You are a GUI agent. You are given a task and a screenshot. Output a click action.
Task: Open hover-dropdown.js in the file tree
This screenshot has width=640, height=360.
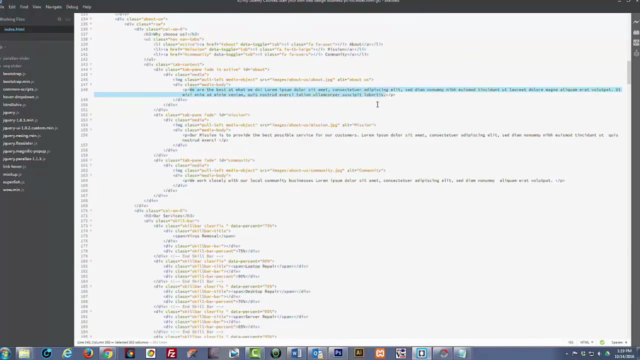[x=21, y=97]
